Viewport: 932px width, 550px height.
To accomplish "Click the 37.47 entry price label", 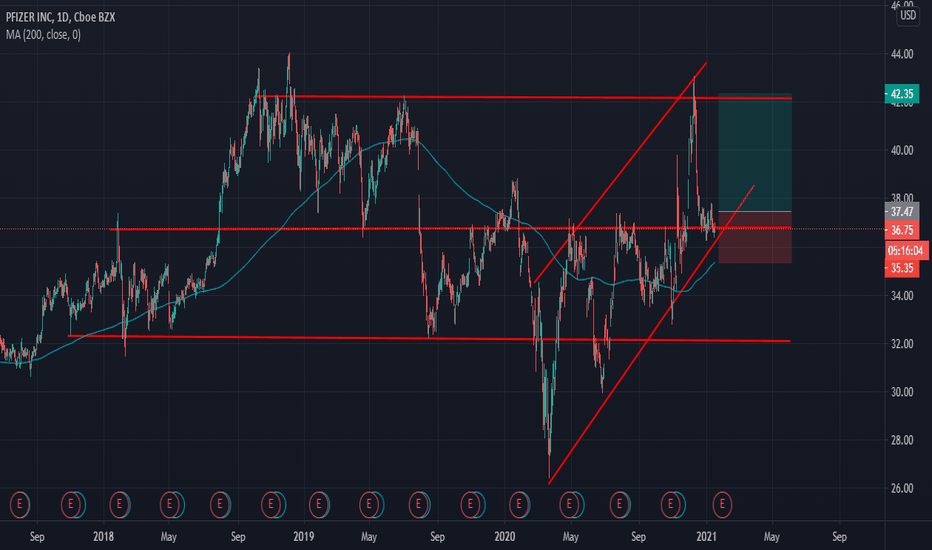I will [902, 212].
